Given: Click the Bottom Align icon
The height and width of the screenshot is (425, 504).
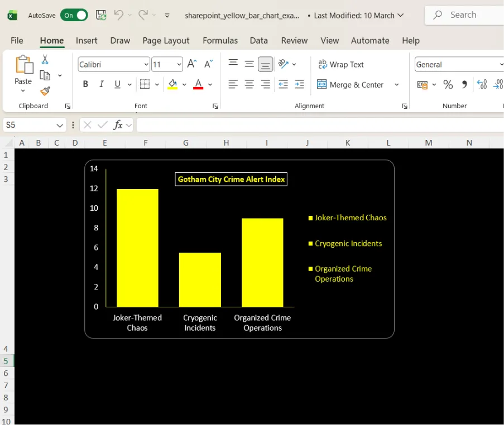Looking at the screenshot, I should pos(266,64).
